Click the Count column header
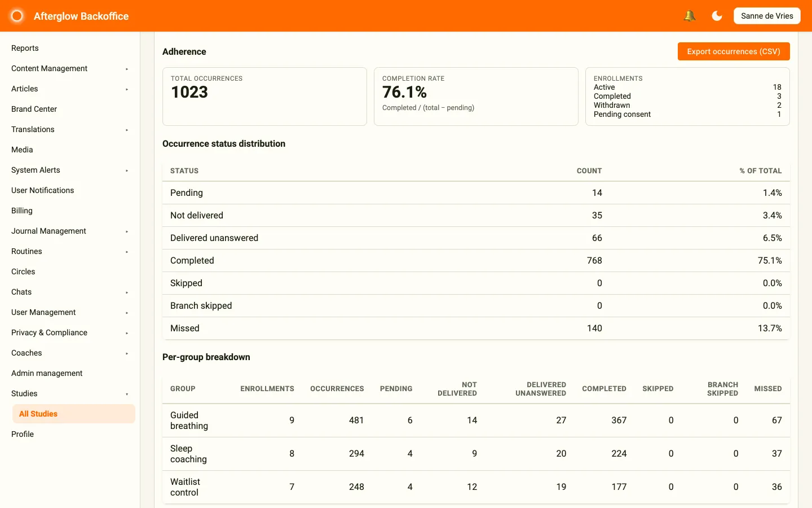This screenshot has height=508, width=812. click(589, 171)
